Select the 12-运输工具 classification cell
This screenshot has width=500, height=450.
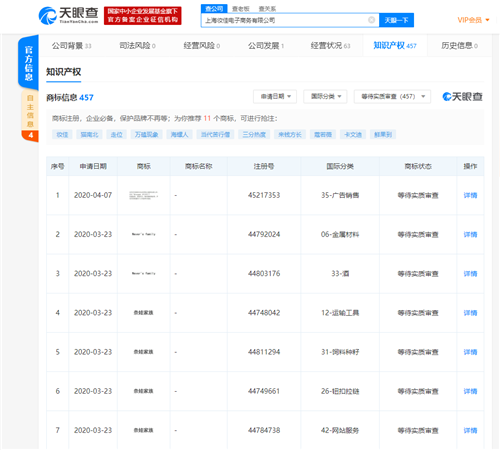pos(340,313)
